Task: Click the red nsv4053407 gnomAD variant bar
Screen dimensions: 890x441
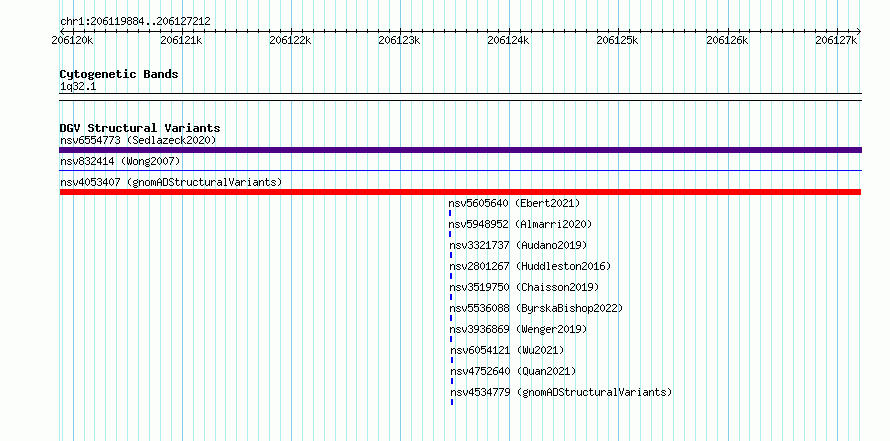Action: pos(460,192)
